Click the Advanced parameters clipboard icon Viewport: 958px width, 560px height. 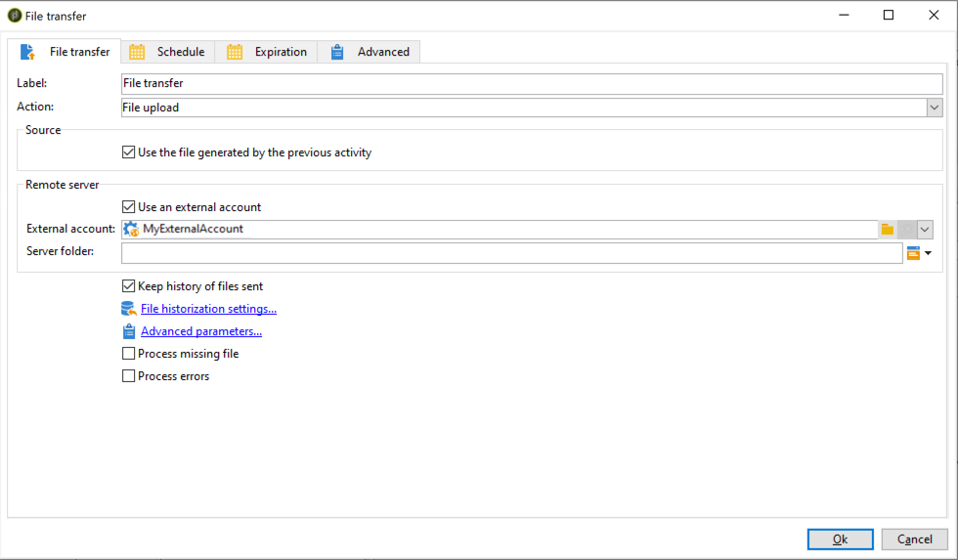128,331
